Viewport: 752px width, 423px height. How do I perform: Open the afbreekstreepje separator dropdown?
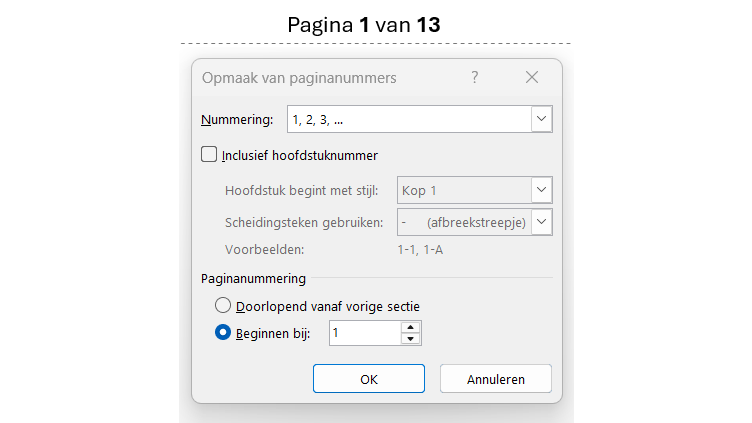pyautogui.click(x=541, y=221)
